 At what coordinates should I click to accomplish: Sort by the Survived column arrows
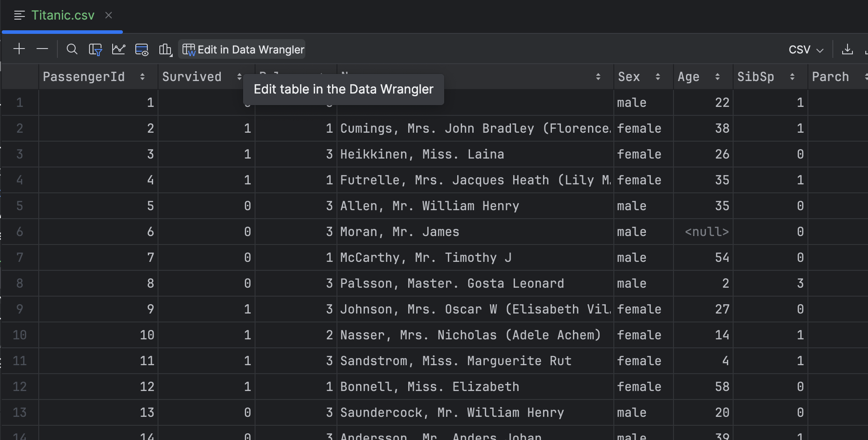coord(239,77)
